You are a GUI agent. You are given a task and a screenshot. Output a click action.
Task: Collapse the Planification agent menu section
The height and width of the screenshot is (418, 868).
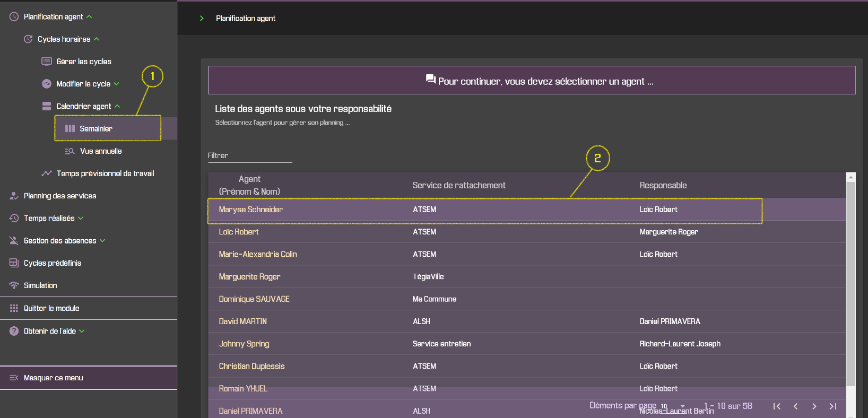coord(89,17)
